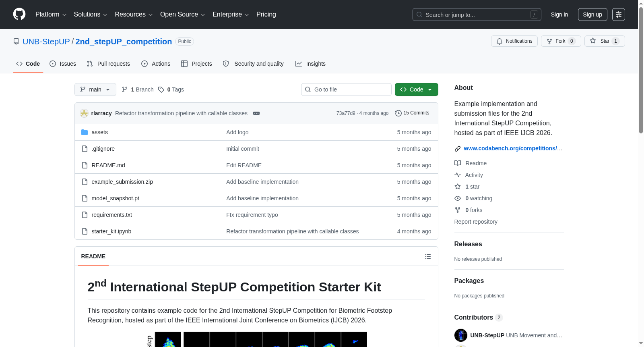Click the fork icon in Fork button
Image resolution: width=644 pixels, height=347 pixels.
549,41
